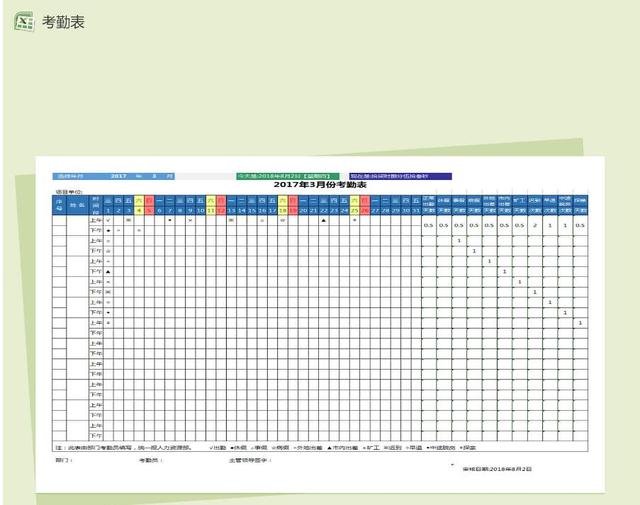Click the 考勤员 signature field
Image resolution: width=640 pixels, height=505 pixels.
(x=151, y=460)
